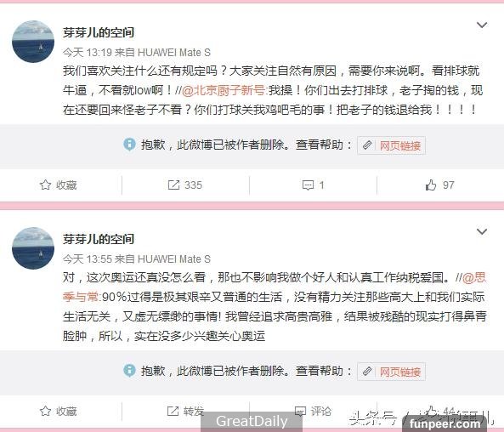Click the first post's profile avatar
Image resolution: width=504 pixels, height=432 pixels.
(x=33, y=42)
